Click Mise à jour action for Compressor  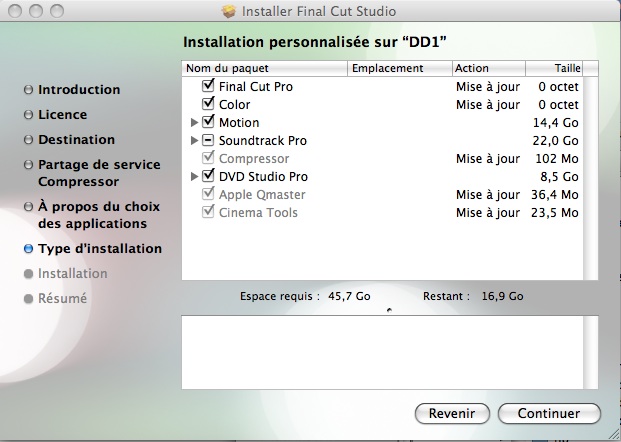488,159
